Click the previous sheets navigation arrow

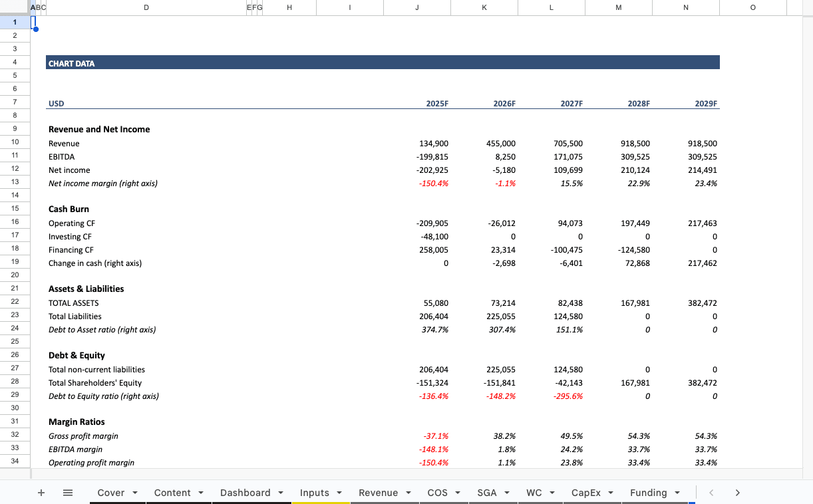[711, 493]
